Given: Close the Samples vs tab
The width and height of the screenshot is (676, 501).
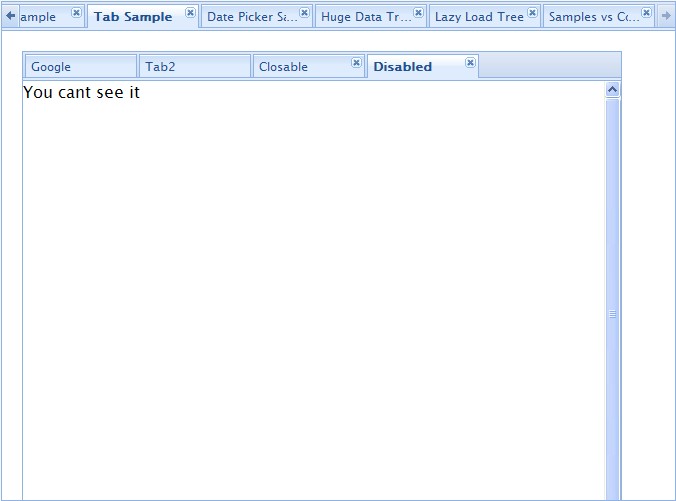Looking at the screenshot, I should [x=646, y=13].
